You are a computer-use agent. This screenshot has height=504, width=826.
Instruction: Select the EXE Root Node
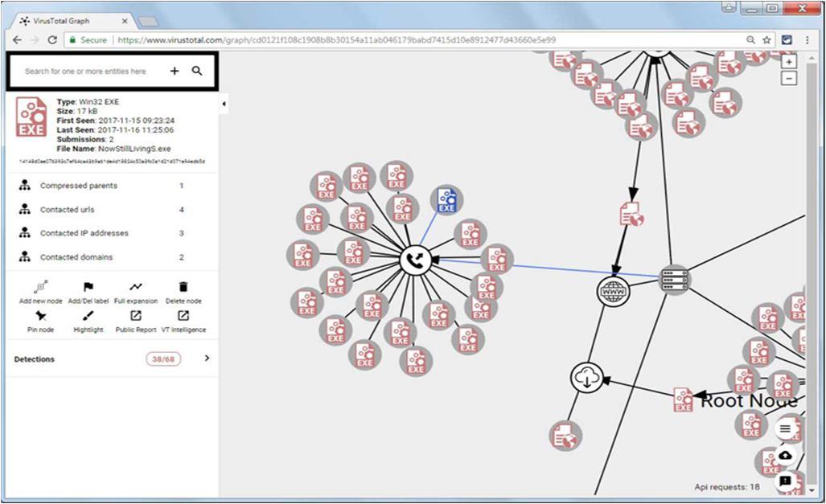[684, 400]
